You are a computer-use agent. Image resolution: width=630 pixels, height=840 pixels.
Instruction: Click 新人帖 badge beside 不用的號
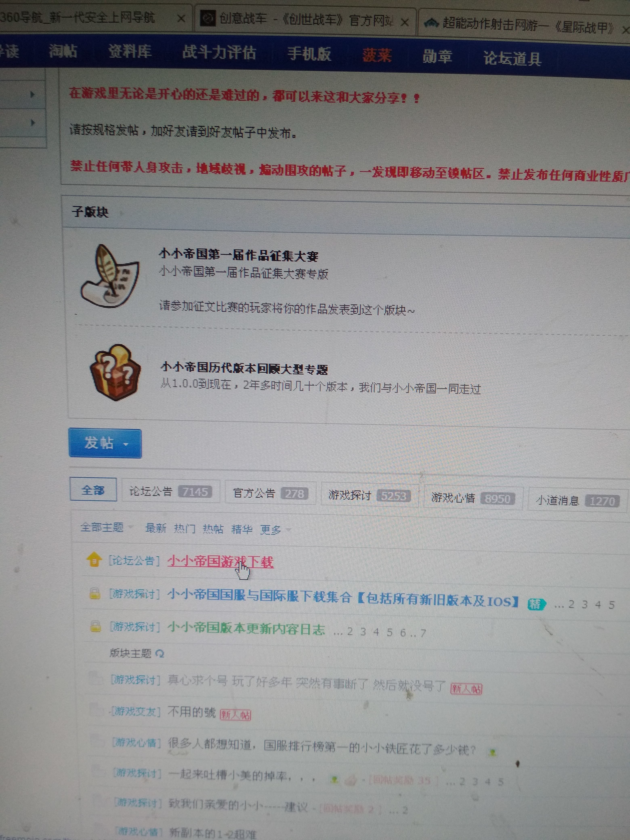(x=235, y=715)
